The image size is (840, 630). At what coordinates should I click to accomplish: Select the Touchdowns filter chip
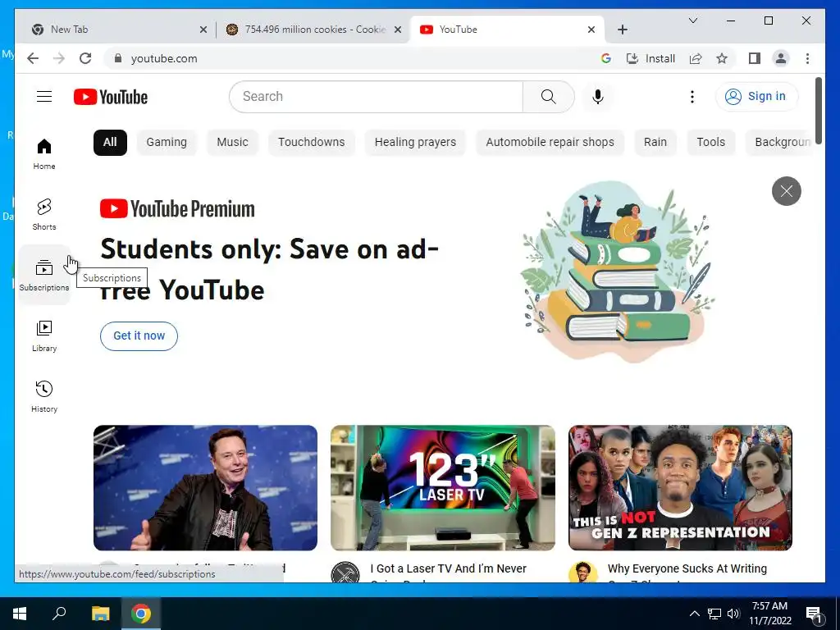pos(311,143)
